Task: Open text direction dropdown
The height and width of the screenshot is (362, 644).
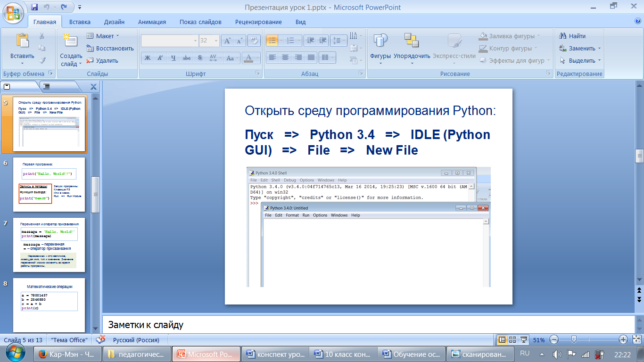Action: pos(356,36)
